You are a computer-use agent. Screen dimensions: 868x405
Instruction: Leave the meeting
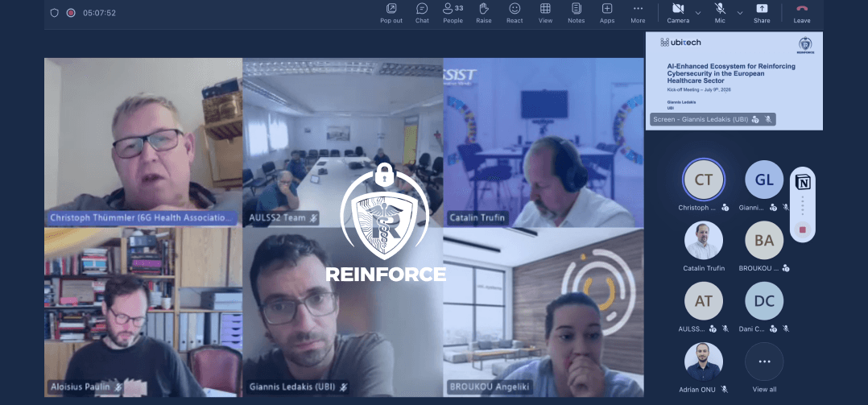pyautogui.click(x=802, y=13)
